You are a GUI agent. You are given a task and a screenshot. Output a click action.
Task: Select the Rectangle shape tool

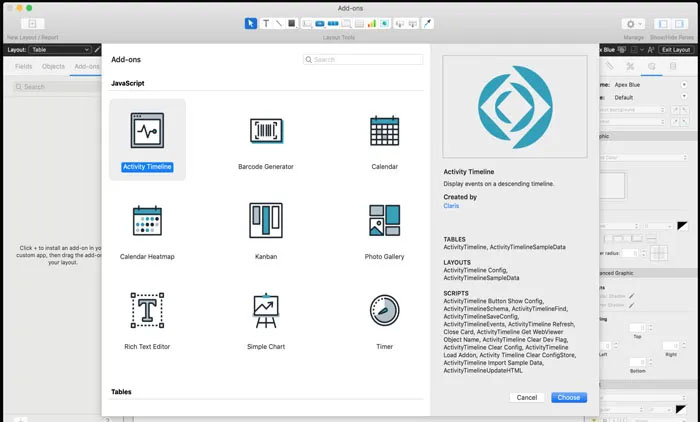tap(292, 24)
